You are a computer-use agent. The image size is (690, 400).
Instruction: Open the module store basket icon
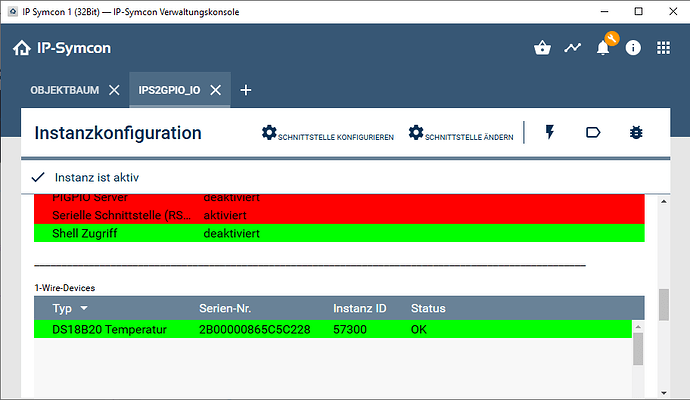click(543, 48)
